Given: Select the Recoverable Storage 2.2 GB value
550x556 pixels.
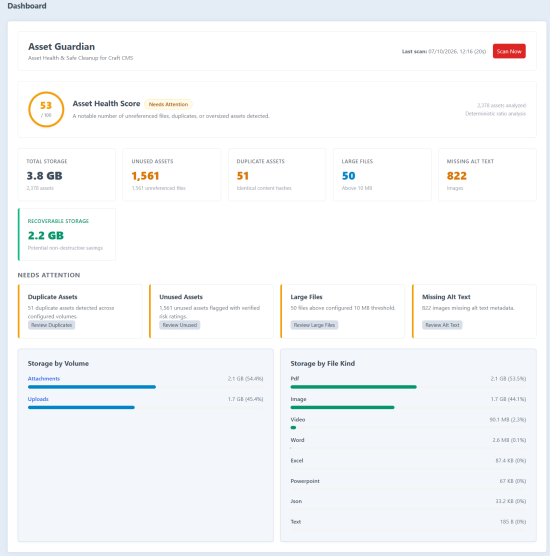Looking at the screenshot, I should pyautogui.click(x=46, y=235).
